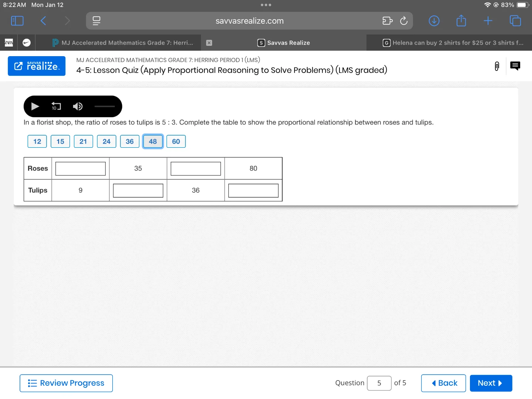Click the Savvas Realize logo button
The width and height of the screenshot is (532, 399).
point(37,66)
